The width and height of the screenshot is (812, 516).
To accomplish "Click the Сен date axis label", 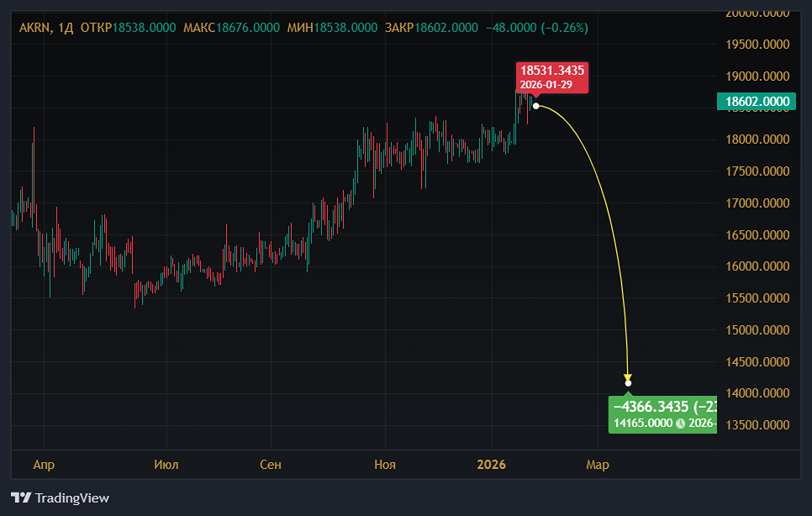I will (x=271, y=465).
